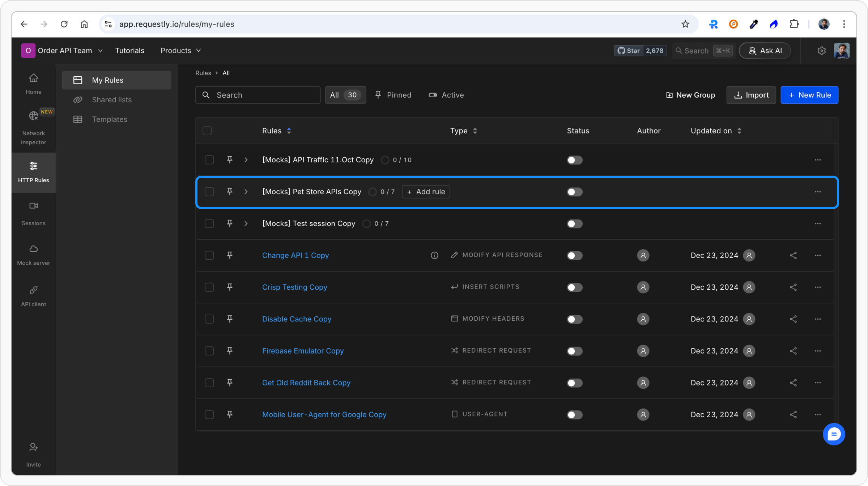Open Mock server from sidebar
The image size is (868, 486).
click(33, 255)
